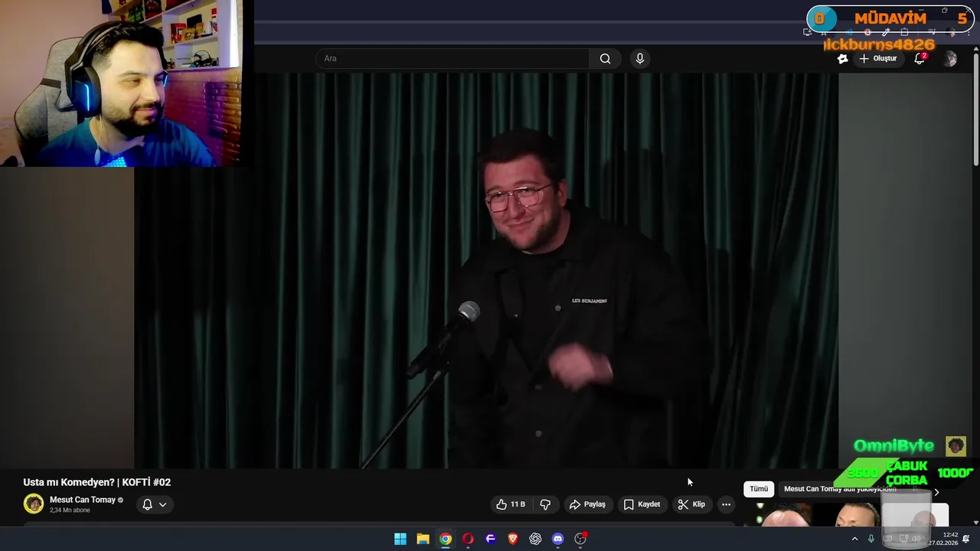980x551 pixels.
Task: Dislike the video with thumbs down
Action: point(545,504)
